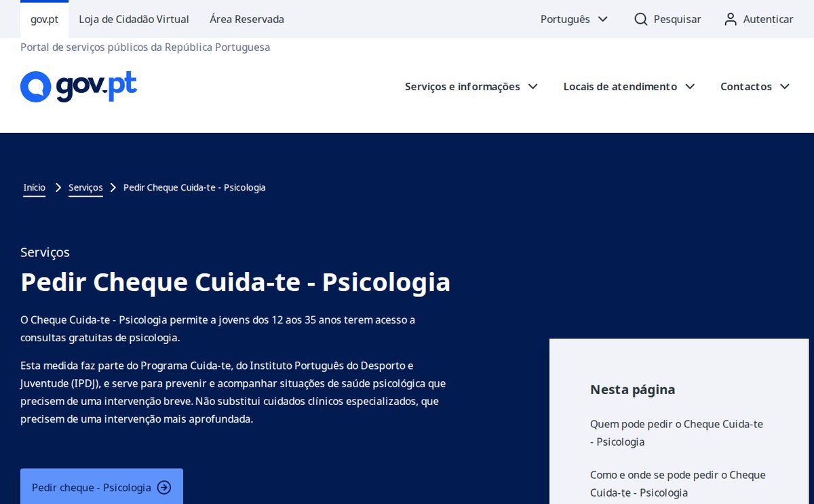Click the current page breadcrumb Pedir Cheque Cuida-te
Image resolution: width=814 pixels, height=504 pixels.
[x=195, y=187]
